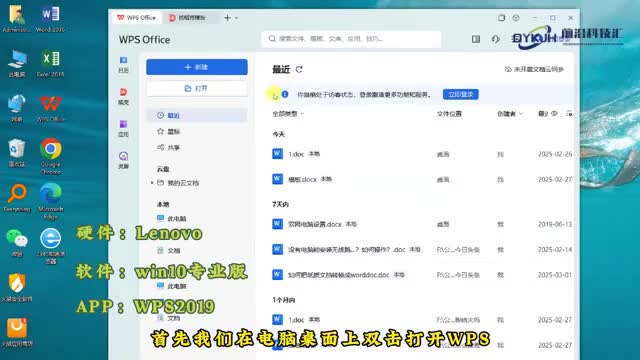Refresh the 最近 recent file list

point(299,69)
